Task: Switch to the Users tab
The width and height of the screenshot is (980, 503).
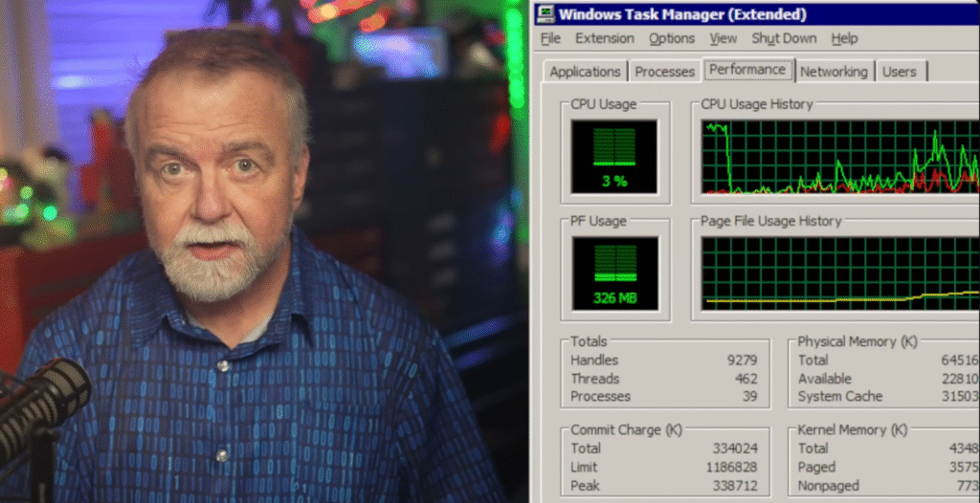Action: [899, 72]
